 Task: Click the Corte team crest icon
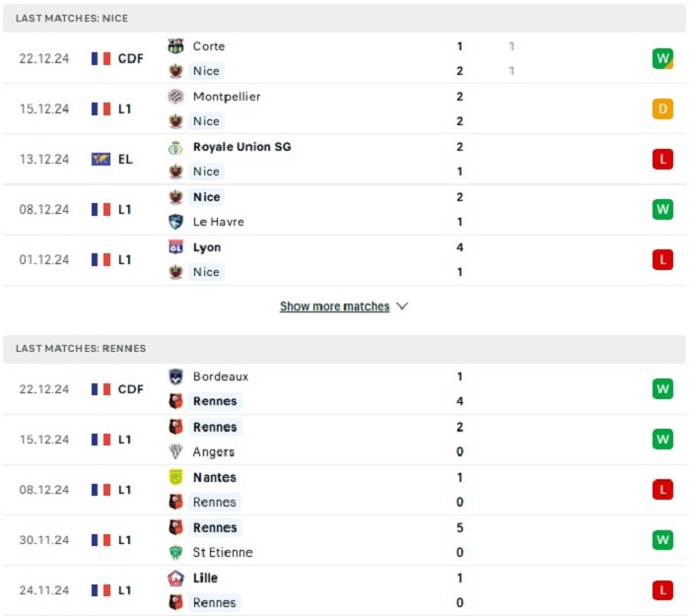(x=176, y=46)
